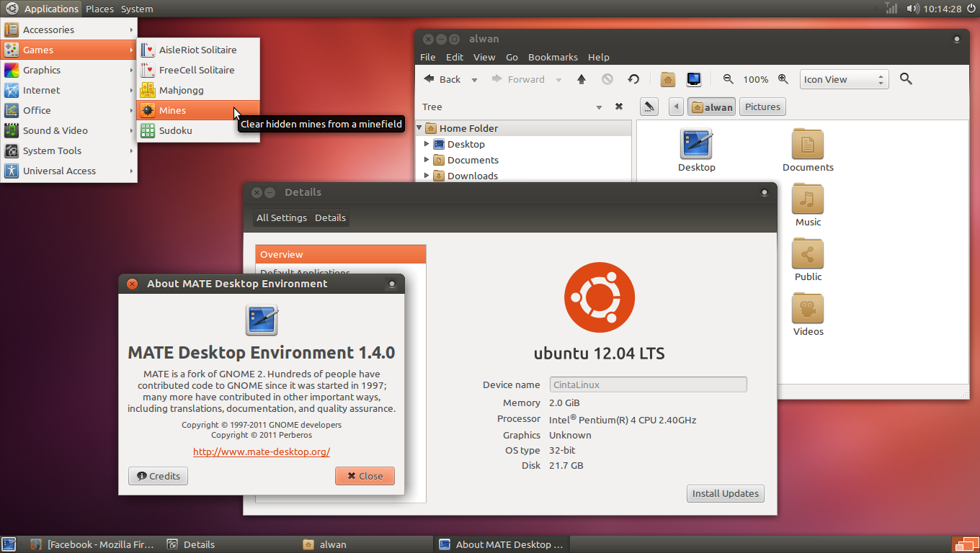The height and width of the screenshot is (553, 980).
Task: Zoom in using the magnifier plus icon
Action: click(x=783, y=79)
